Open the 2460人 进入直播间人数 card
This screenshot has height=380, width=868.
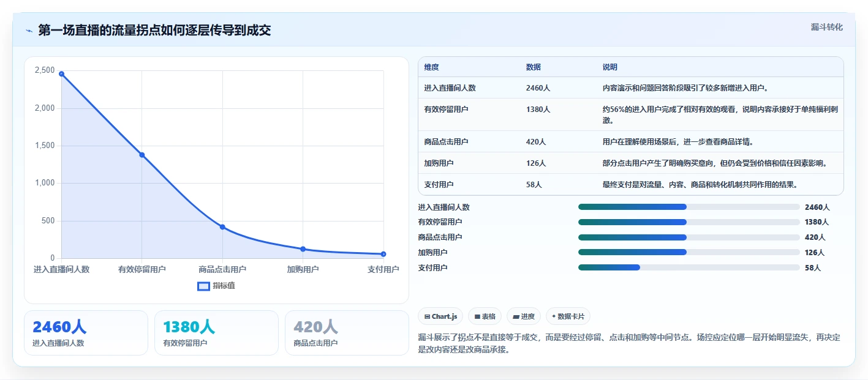[x=86, y=333]
